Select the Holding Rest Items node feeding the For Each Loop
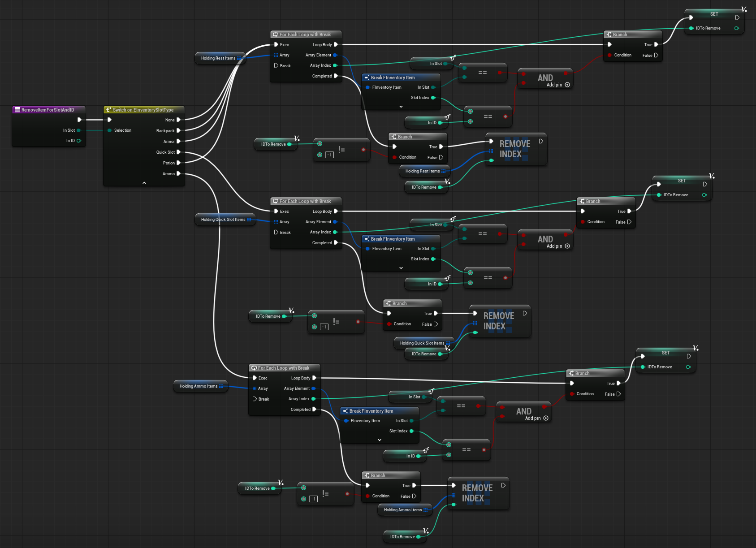The width and height of the screenshot is (756, 548). [x=218, y=58]
